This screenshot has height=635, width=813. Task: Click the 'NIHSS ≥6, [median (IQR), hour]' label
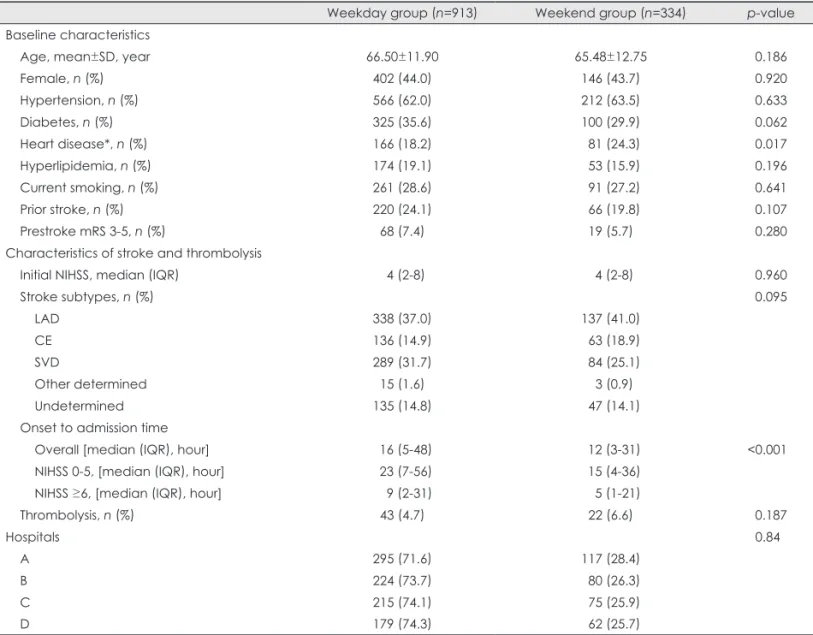(x=128, y=493)
